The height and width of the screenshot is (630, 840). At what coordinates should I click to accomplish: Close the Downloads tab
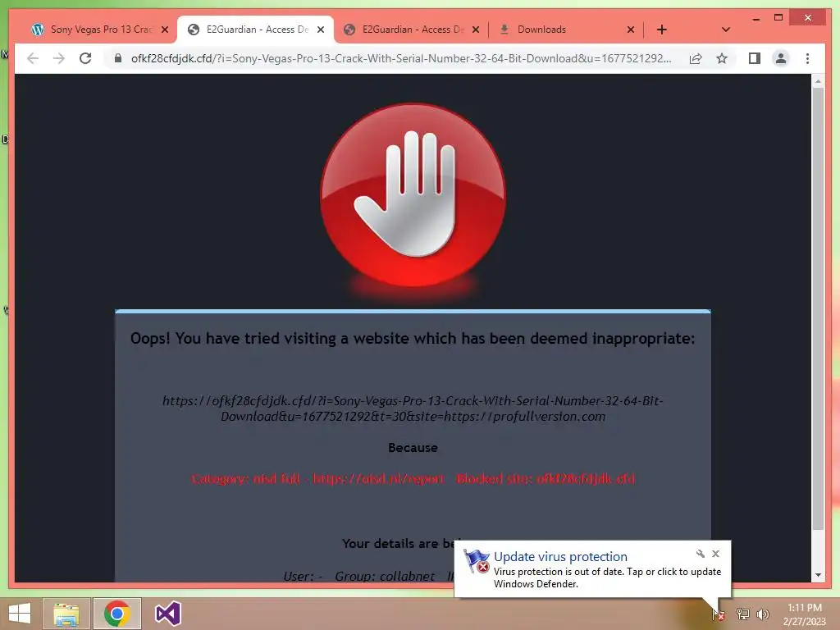click(x=631, y=30)
